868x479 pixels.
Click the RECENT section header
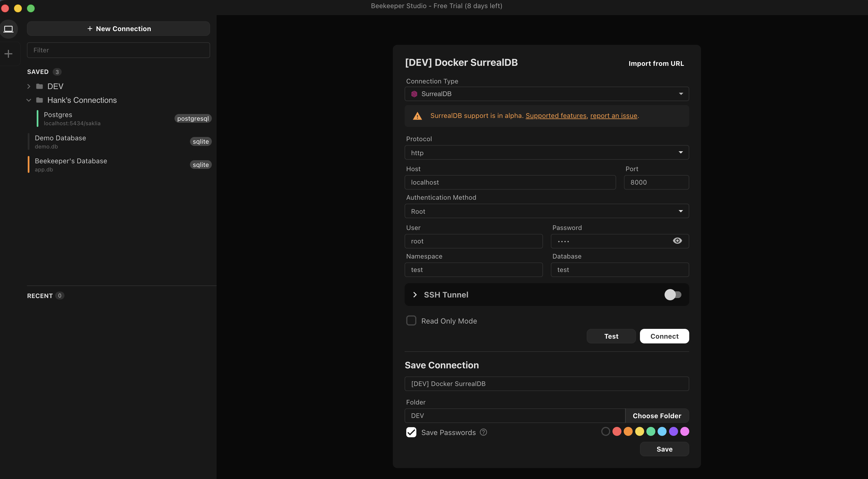pos(40,296)
